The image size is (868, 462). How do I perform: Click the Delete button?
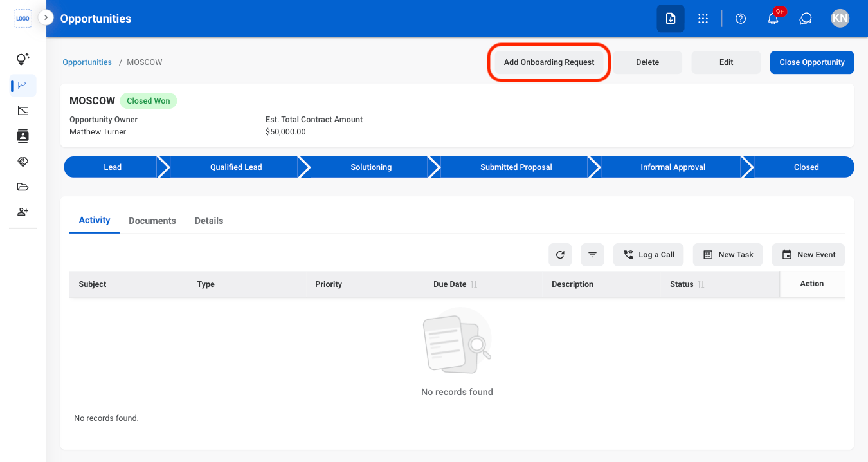[647, 62]
